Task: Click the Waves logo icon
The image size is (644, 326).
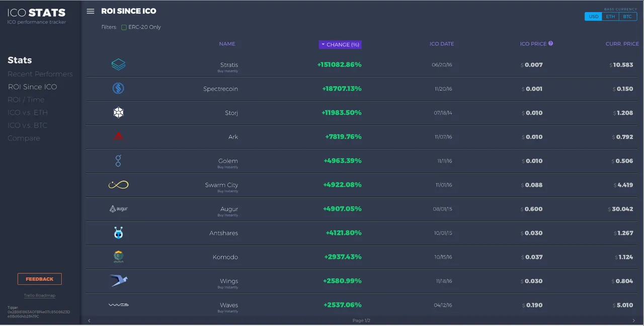Action: click(x=118, y=305)
